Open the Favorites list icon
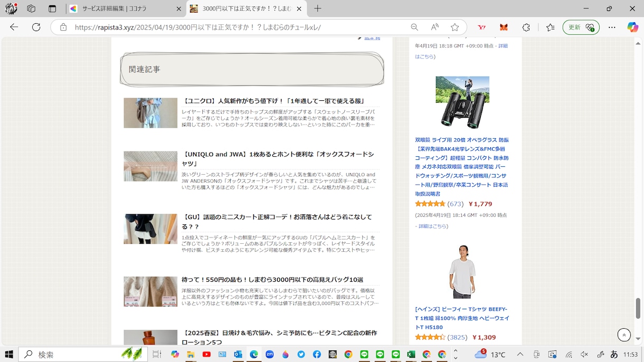644x362 pixels. pos(550,27)
